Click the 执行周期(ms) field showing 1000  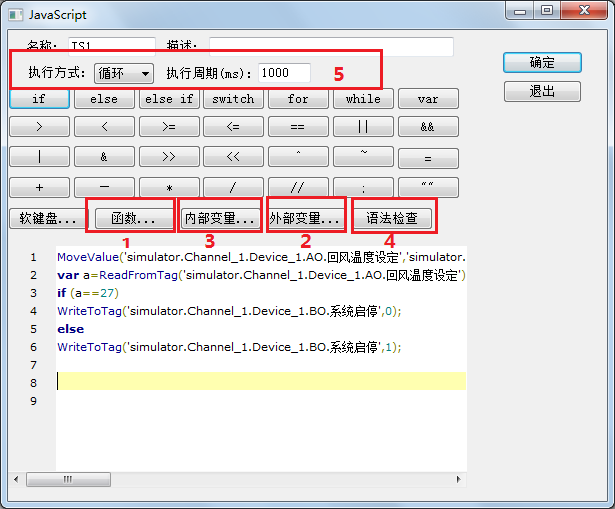284,73
